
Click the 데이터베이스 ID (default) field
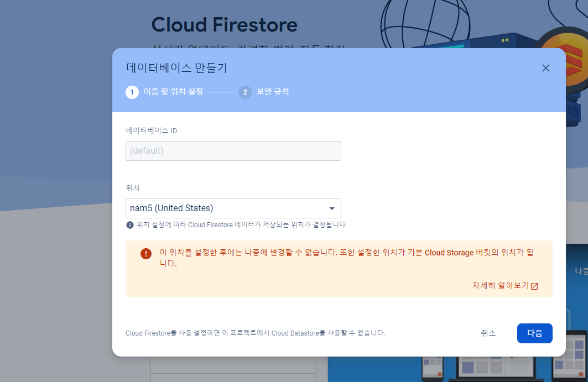(233, 151)
